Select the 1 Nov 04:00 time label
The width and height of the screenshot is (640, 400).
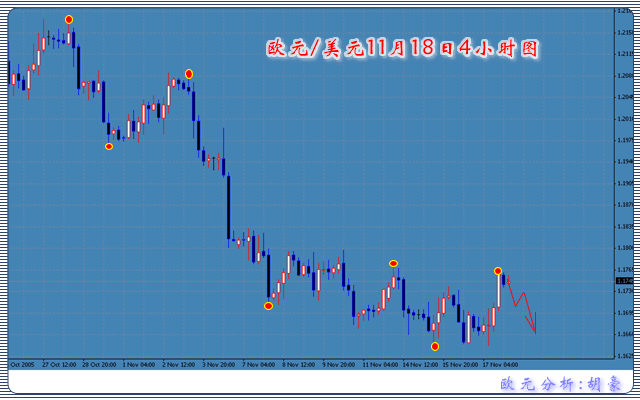(x=139, y=364)
